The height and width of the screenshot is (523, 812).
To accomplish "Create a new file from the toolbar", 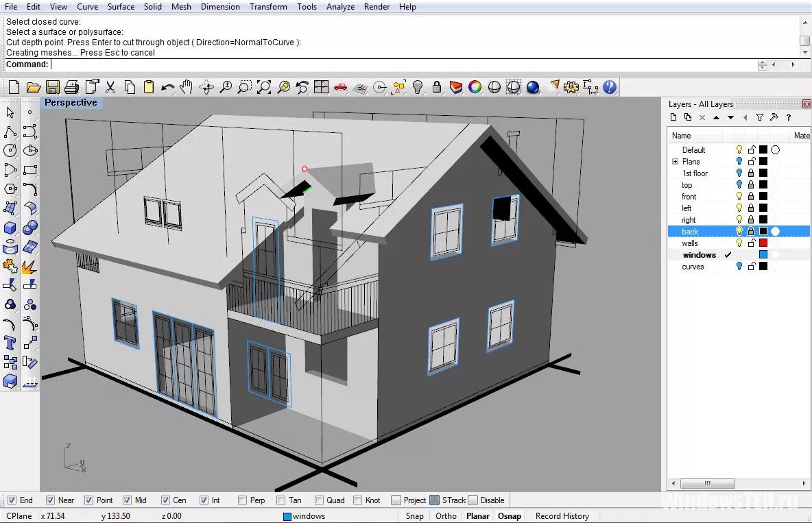I will [14, 87].
